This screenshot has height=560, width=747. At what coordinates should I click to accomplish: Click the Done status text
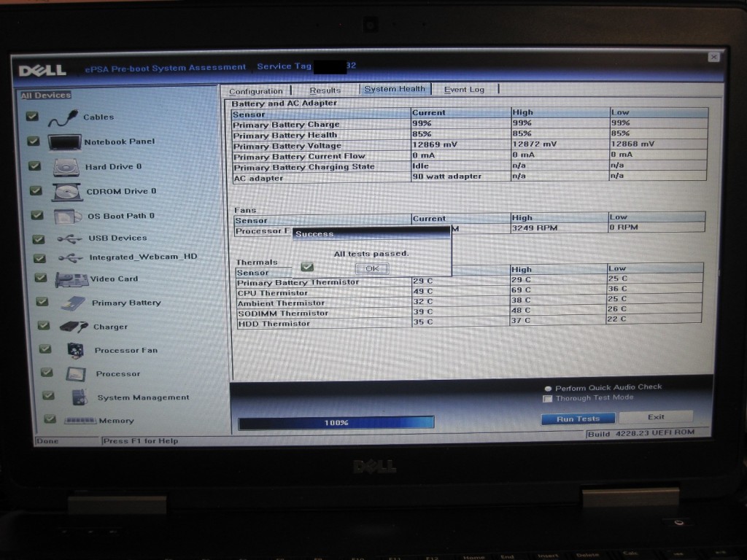[x=47, y=441]
